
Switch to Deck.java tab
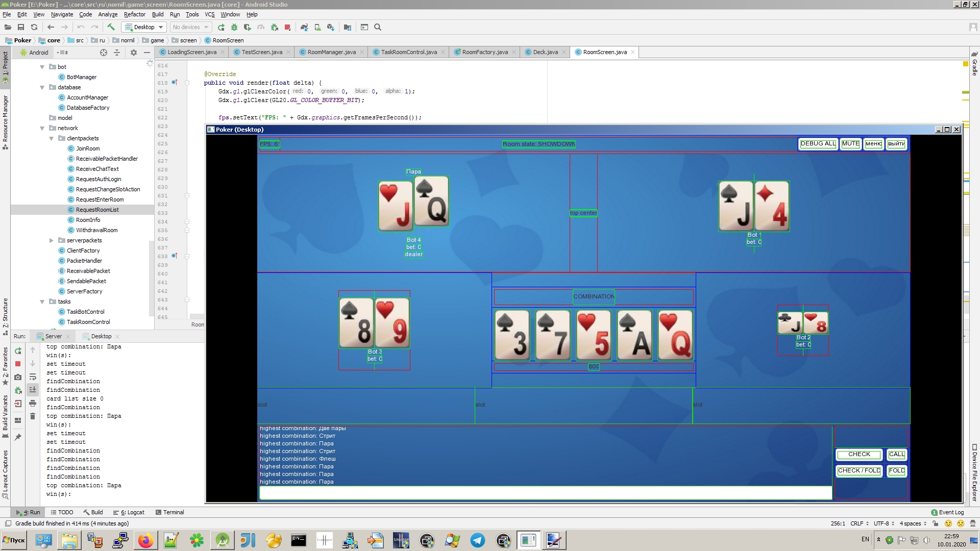point(545,52)
